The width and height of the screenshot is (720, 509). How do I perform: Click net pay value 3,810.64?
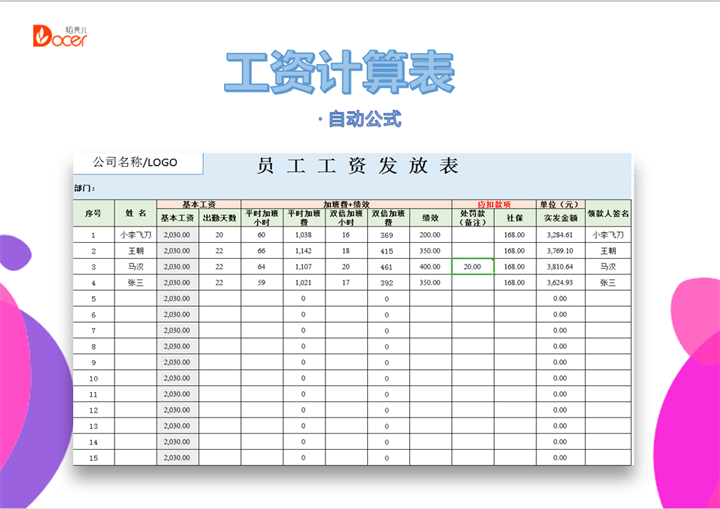pyautogui.click(x=560, y=266)
